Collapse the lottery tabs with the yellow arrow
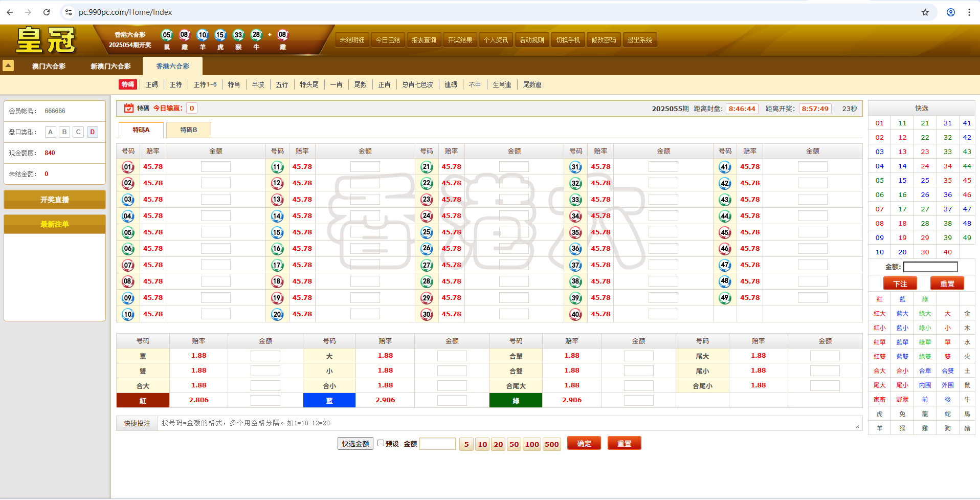The image size is (980, 500). click(x=8, y=66)
